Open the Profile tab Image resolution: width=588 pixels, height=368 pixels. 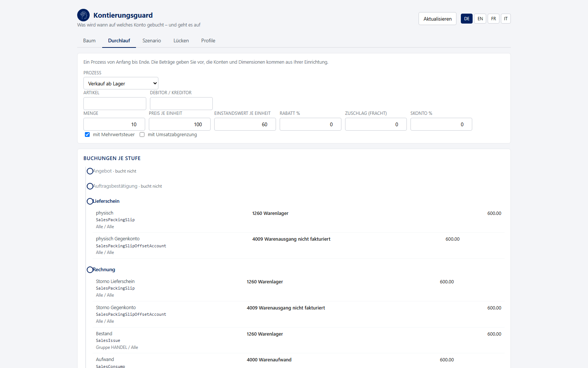point(208,41)
